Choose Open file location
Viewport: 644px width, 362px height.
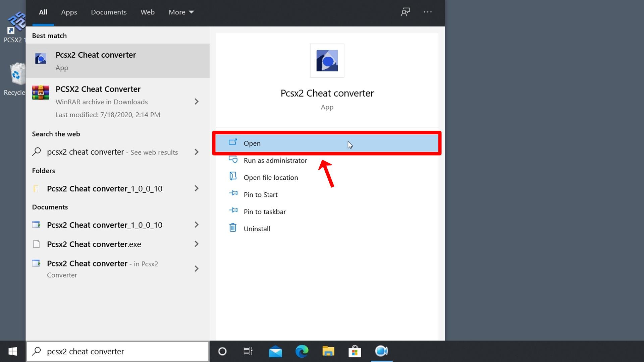(327, 177)
